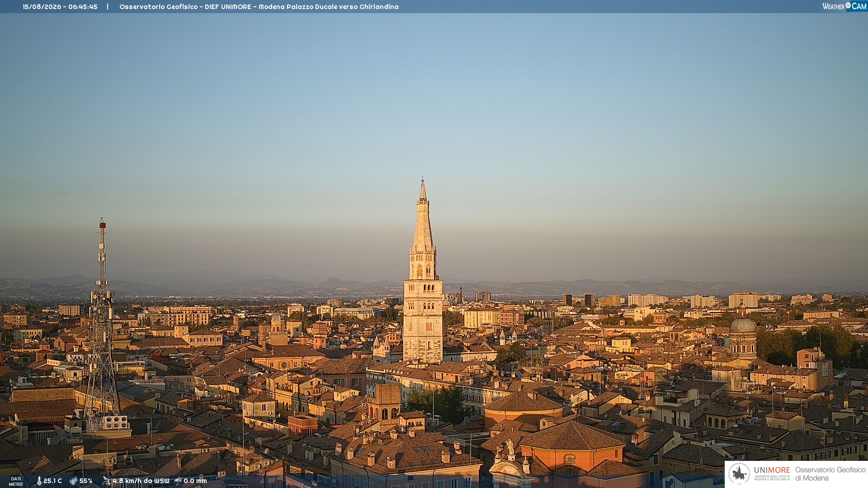Image resolution: width=868 pixels, height=488 pixels.
Task: Click the WeatherCam logo
Action: (x=844, y=6)
